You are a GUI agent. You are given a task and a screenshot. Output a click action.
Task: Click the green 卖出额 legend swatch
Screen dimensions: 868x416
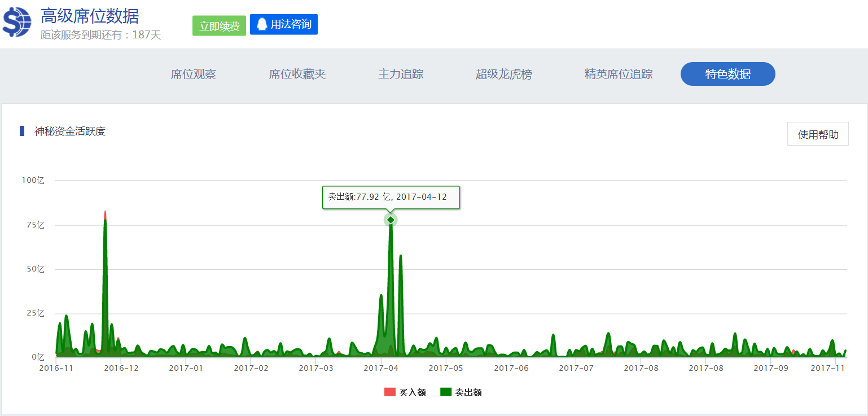coord(446,392)
